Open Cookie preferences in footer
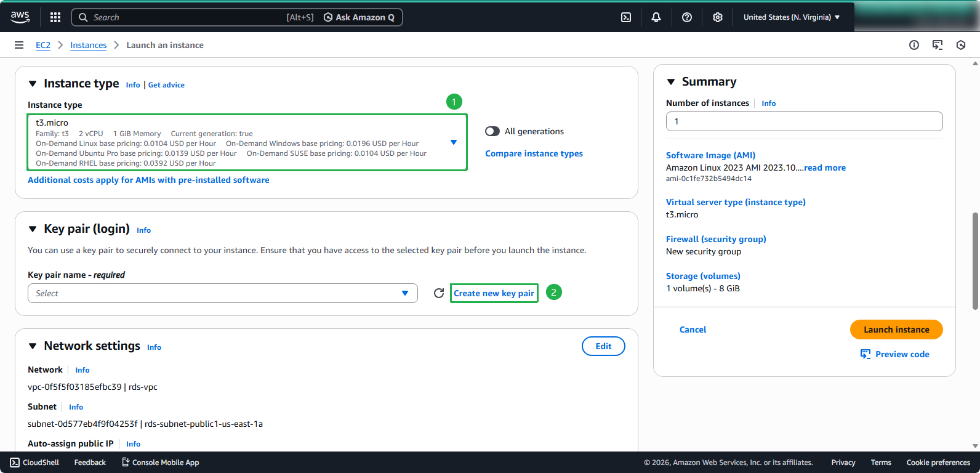980x473 pixels. [938, 463]
